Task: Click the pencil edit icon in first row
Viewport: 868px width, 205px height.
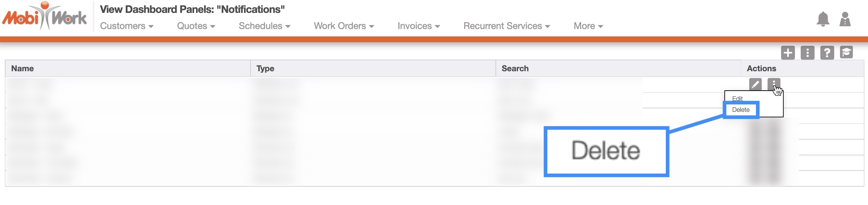Action: 755,84
